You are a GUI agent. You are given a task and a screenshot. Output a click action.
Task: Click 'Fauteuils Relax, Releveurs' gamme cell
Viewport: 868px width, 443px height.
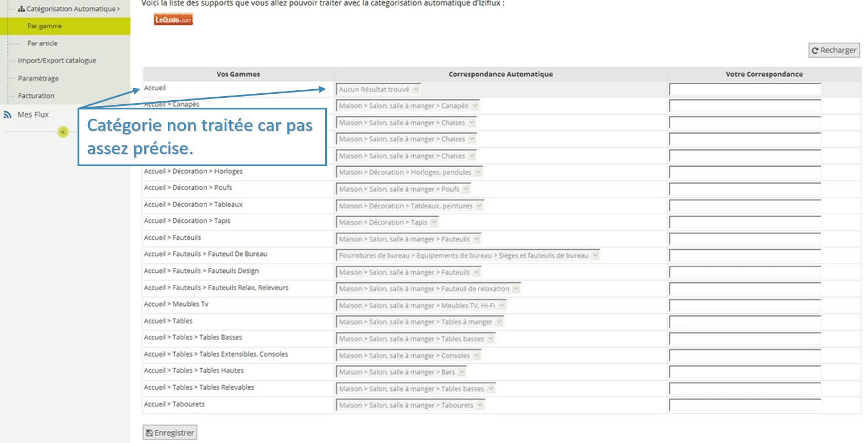(216, 287)
